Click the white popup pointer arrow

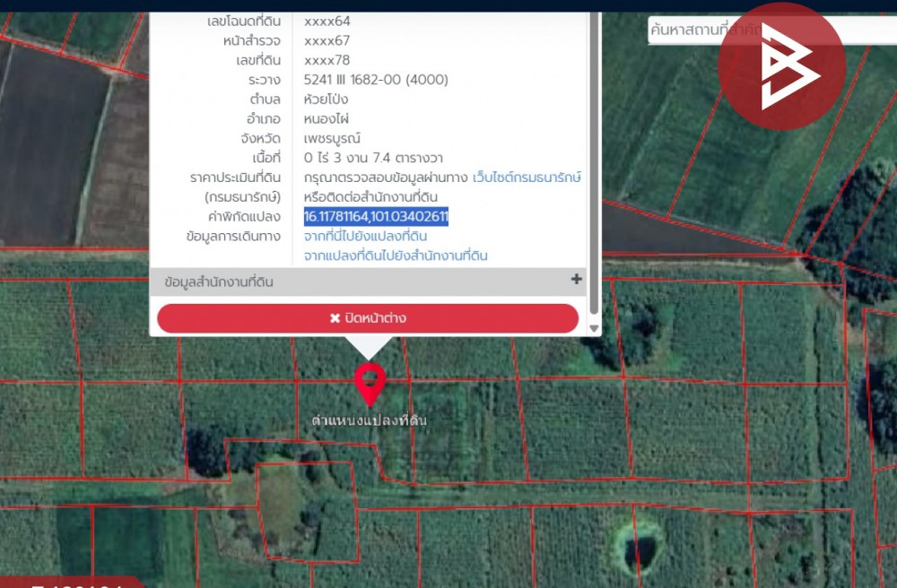pyautogui.click(x=368, y=348)
